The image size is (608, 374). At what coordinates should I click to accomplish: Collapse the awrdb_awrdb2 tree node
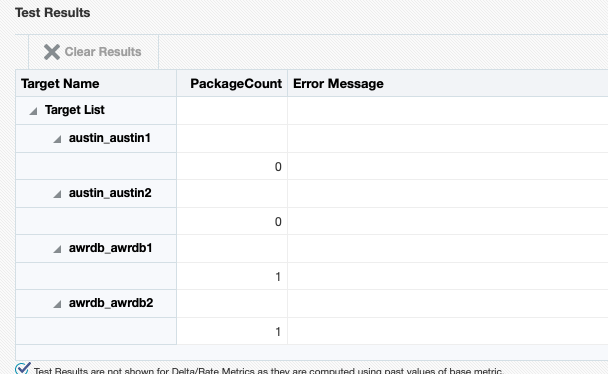[x=57, y=304]
